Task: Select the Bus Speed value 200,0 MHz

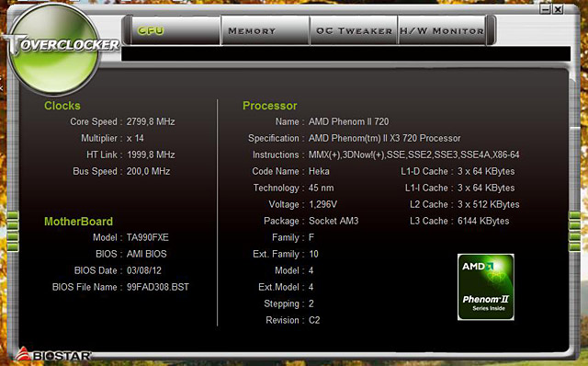Action: 148,171
